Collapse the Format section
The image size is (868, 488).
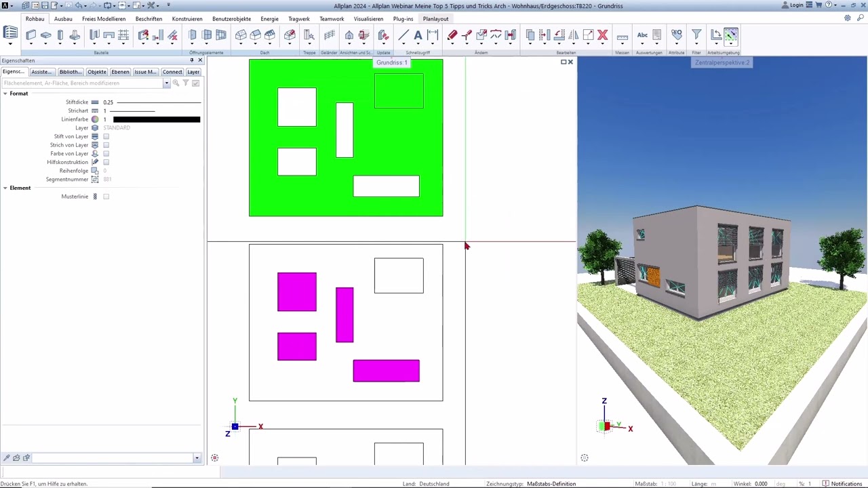tap(5, 94)
